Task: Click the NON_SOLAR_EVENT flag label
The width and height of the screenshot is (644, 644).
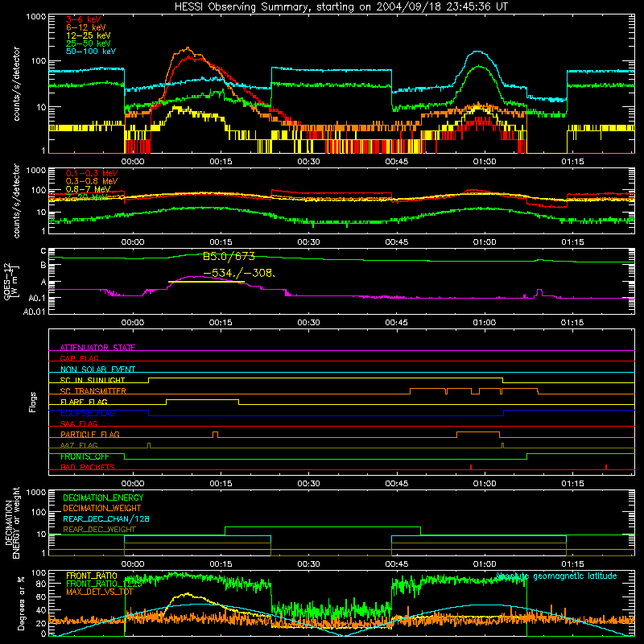Action: [x=97, y=369]
